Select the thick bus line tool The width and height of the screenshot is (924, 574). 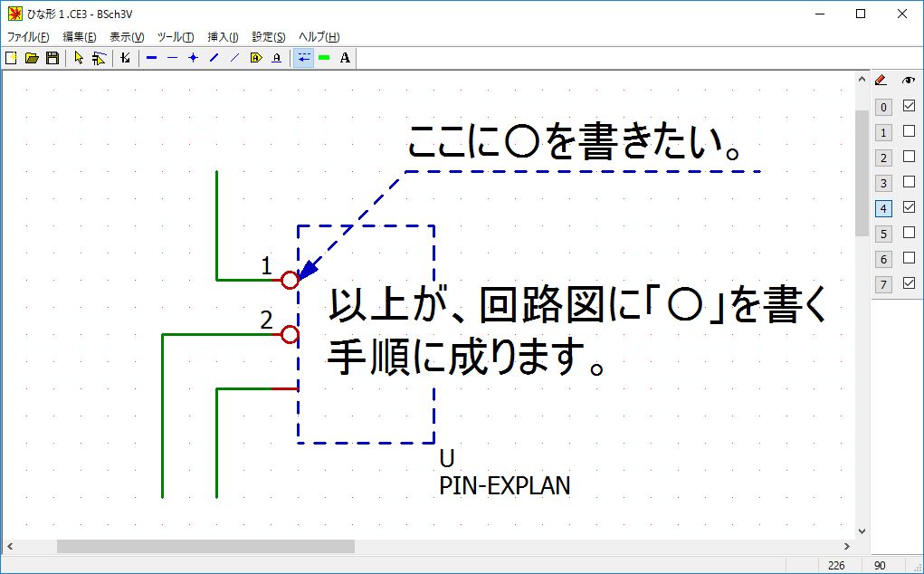151,58
